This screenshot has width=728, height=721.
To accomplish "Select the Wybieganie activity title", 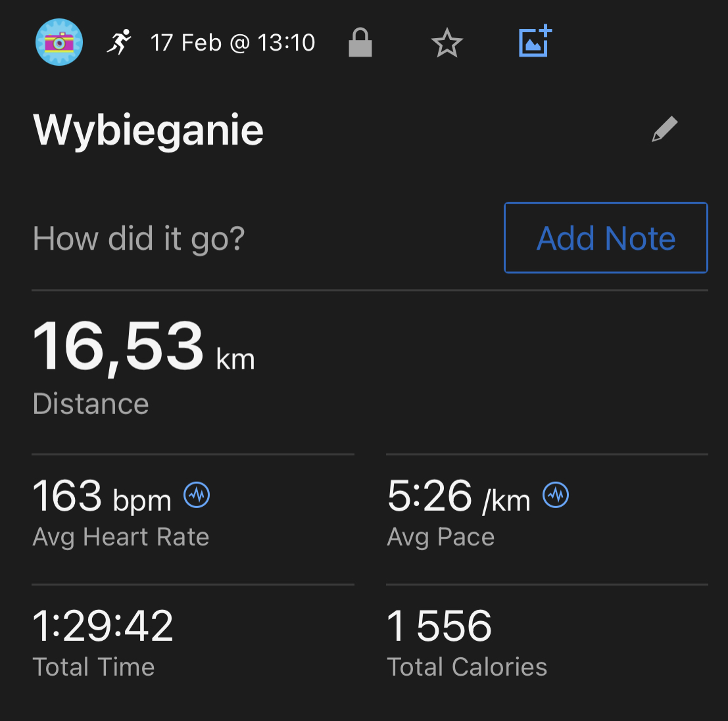I will 149,130.
